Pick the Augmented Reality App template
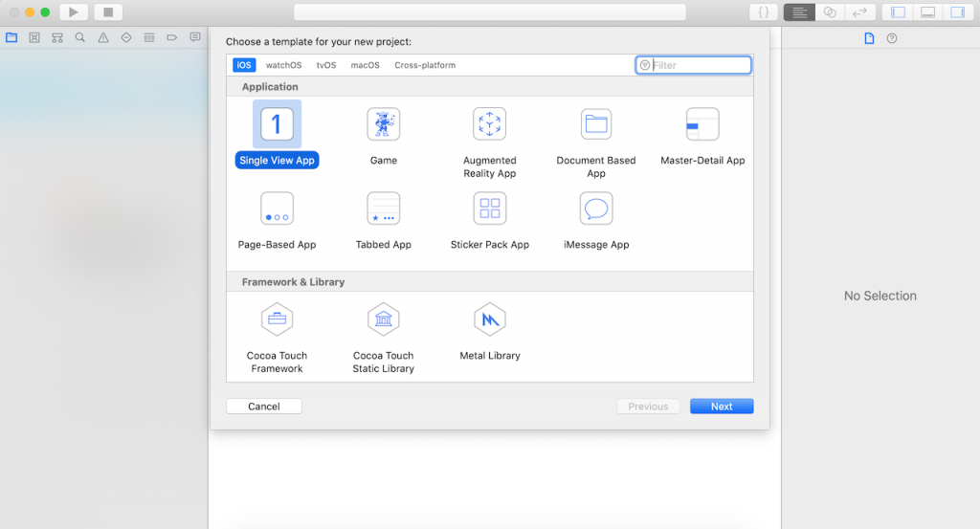 click(489, 143)
